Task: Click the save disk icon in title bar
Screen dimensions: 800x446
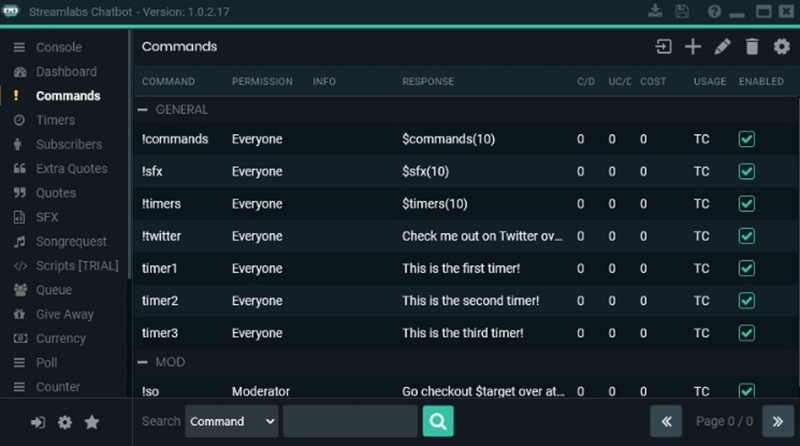Action: [682, 11]
